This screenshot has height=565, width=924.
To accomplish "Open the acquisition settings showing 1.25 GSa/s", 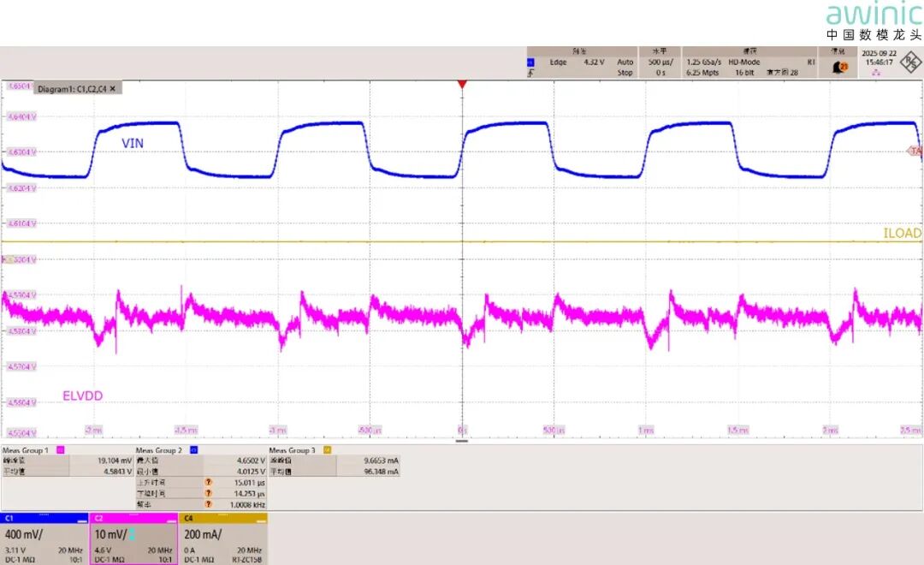I will (x=749, y=62).
